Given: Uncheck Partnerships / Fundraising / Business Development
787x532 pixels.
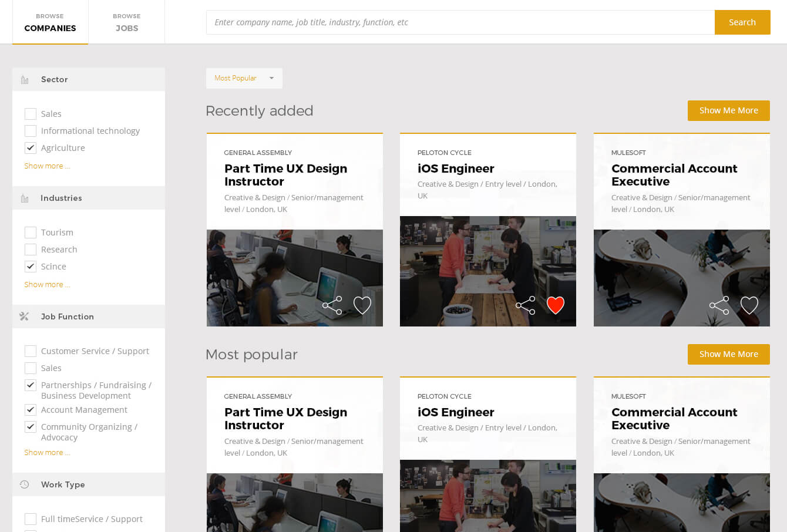Looking at the screenshot, I should (x=31, y=385).
